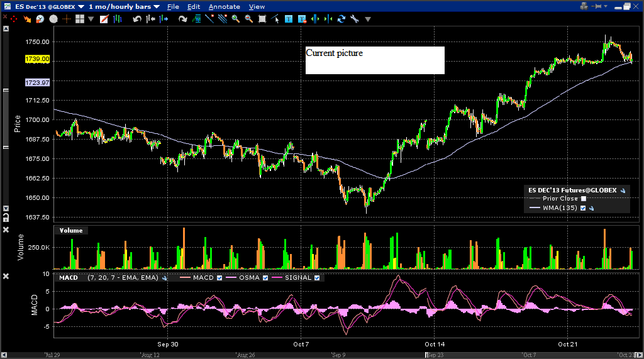
Task: Click the gray clock toolbar icon
Action: click(53, 19)
